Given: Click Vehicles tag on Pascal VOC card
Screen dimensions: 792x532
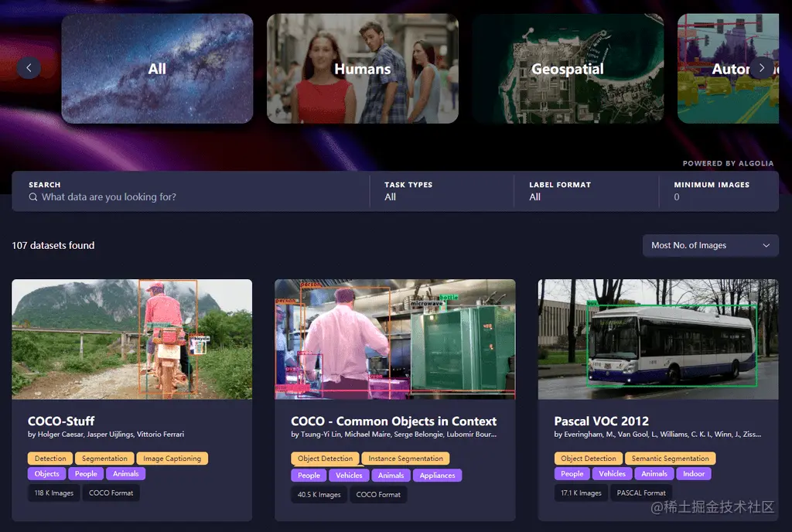Looking at the screenshot, I should coord(613,473).
